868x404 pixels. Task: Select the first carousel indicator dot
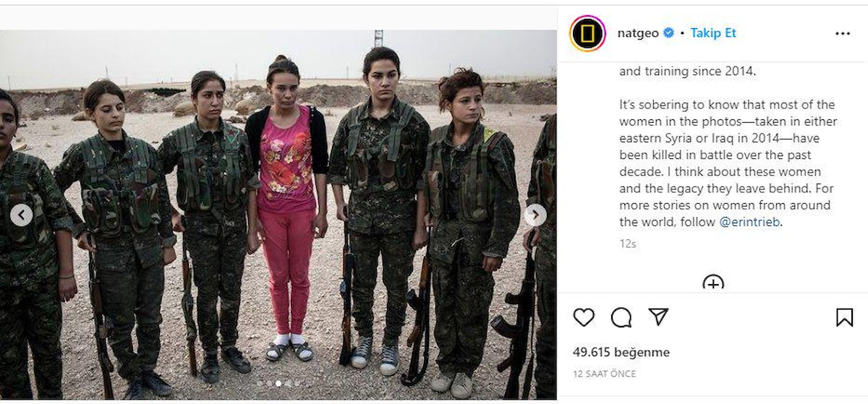coord(259,384)
